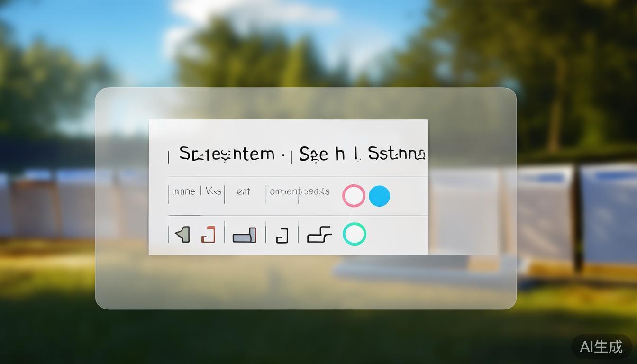The height and width of the screenshot is (364, 637).
Task: Click the small dot separator after "Scleentem"
Action: [283, 155]
